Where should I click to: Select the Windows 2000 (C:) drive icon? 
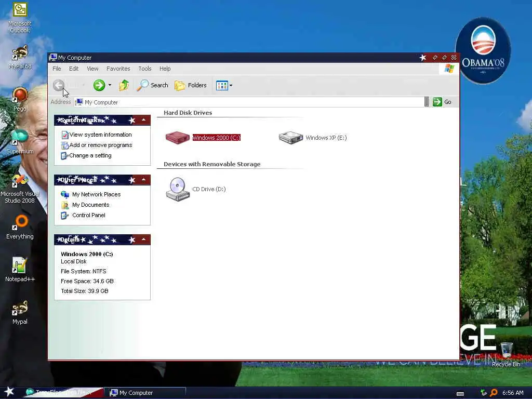point(177,137)
